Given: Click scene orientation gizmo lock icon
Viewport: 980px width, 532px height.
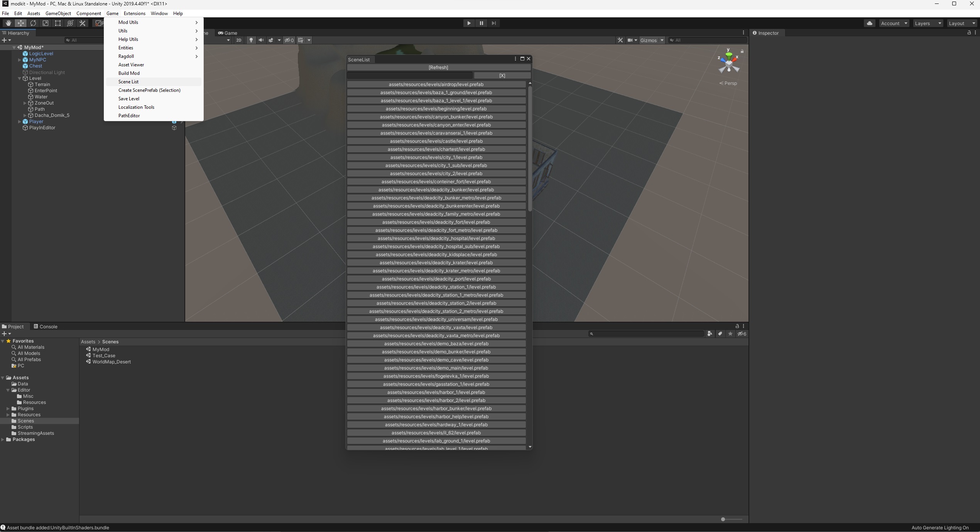Looking at the screenshot, I should [x=742, y=51].
